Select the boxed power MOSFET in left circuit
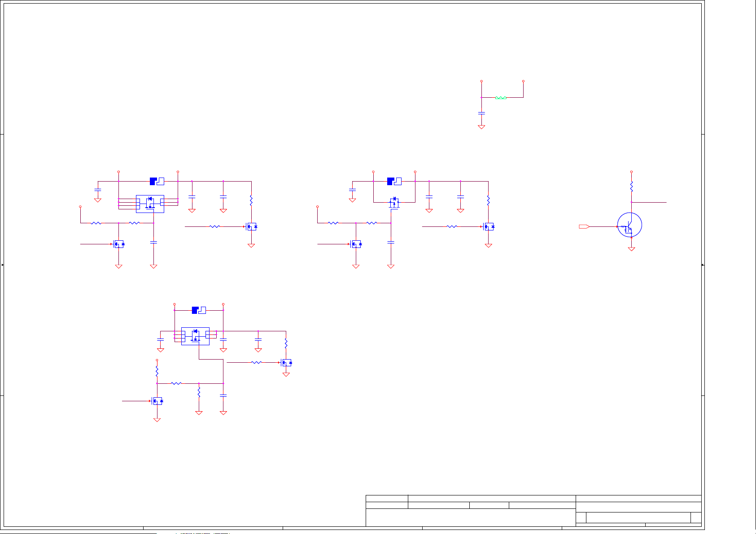This screenshot has width=756, height=534. (x=150, y=204)
